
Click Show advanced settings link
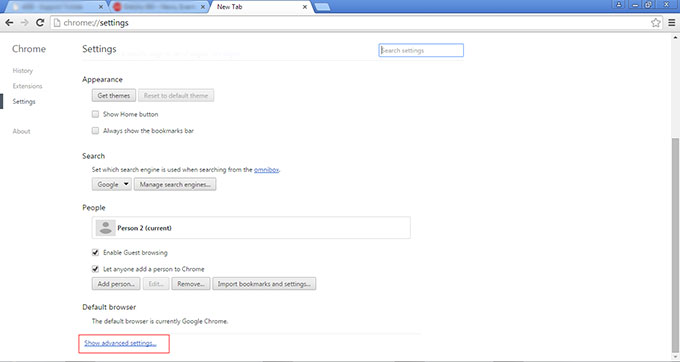point(120,343)
